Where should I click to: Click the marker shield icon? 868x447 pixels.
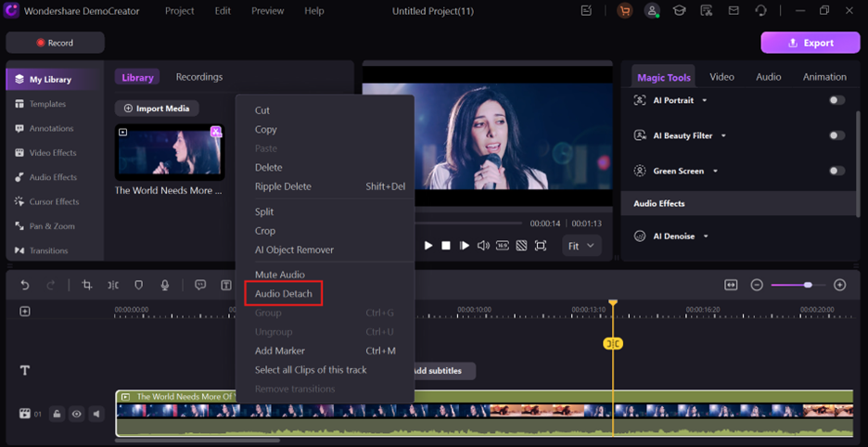point(139,285)
